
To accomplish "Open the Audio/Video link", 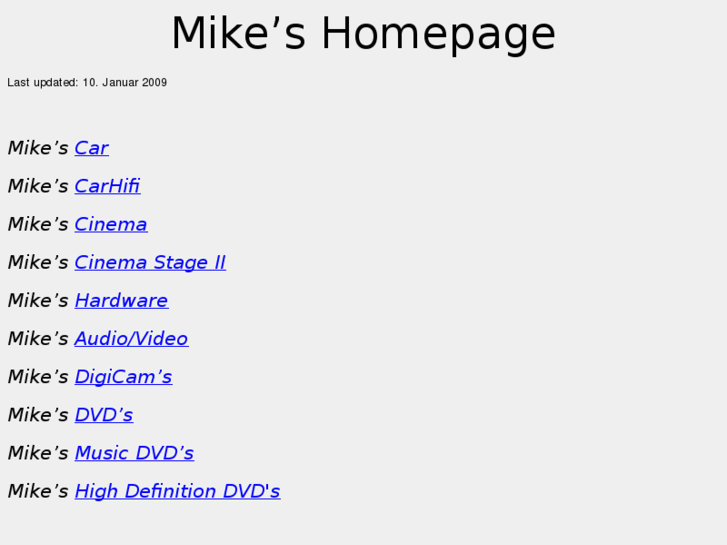I will [131, 339].
